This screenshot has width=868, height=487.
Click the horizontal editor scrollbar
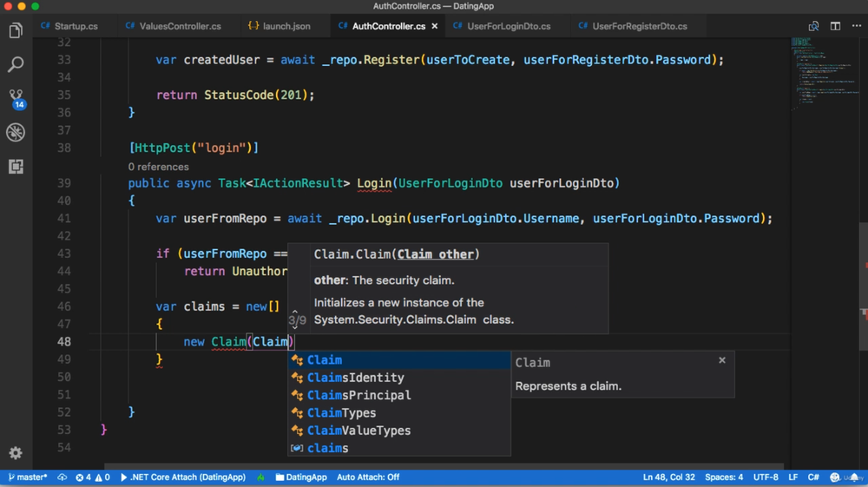pos(444,466)
